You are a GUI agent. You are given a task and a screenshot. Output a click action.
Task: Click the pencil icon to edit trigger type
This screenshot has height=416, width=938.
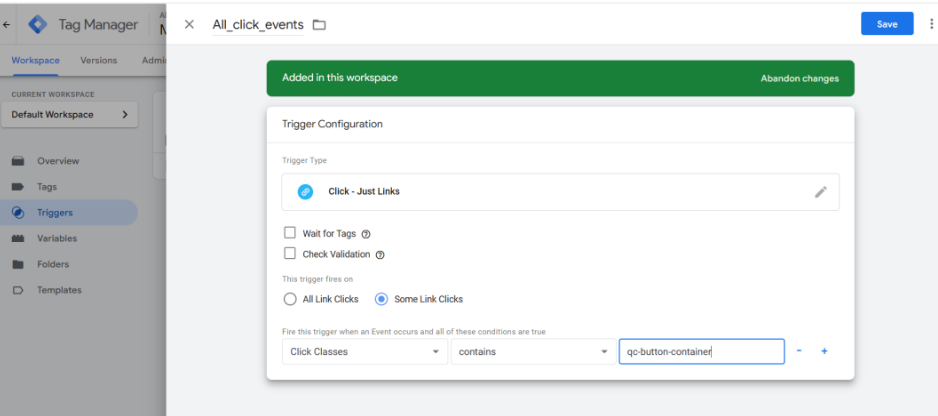tap(820, 192)
